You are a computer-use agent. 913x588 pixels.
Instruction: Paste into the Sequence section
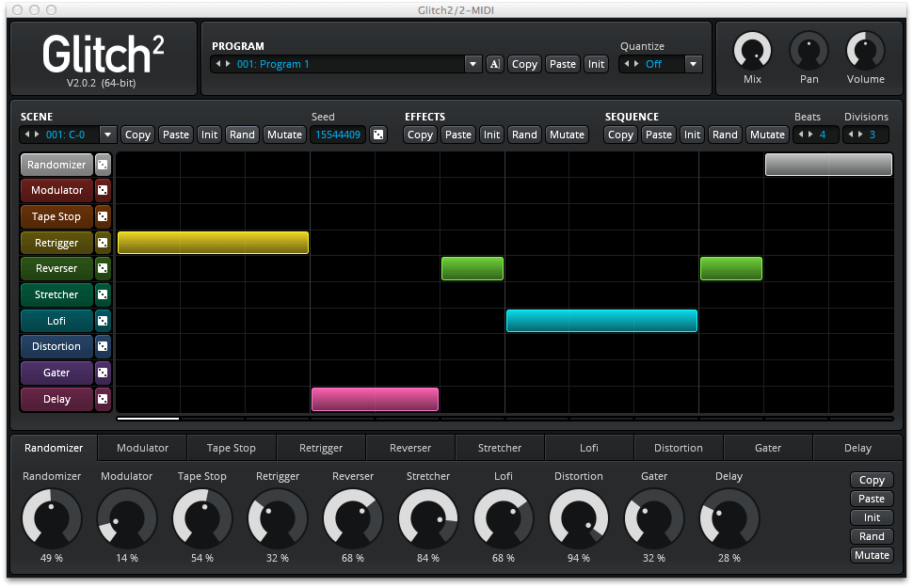[659, 135]
